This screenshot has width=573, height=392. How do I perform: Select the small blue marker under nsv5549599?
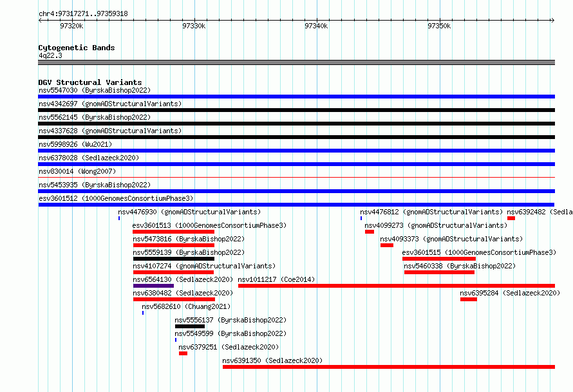[x=176, y=340]
